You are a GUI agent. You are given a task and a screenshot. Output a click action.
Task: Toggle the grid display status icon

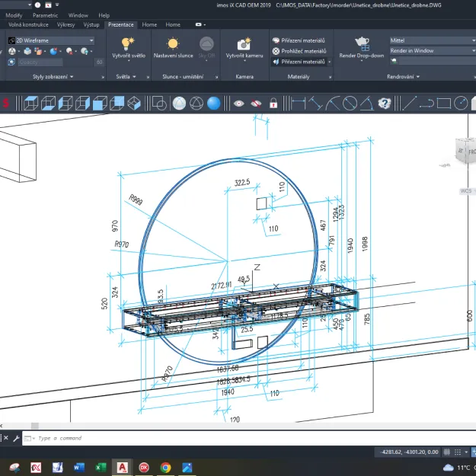pyautogui.click(x=447, y=452)
